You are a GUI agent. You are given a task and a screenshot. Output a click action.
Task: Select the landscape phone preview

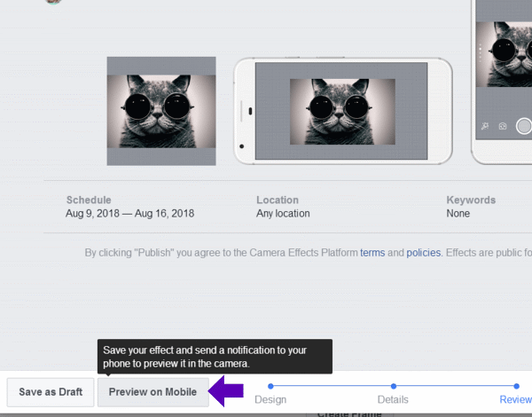[342, 111]
